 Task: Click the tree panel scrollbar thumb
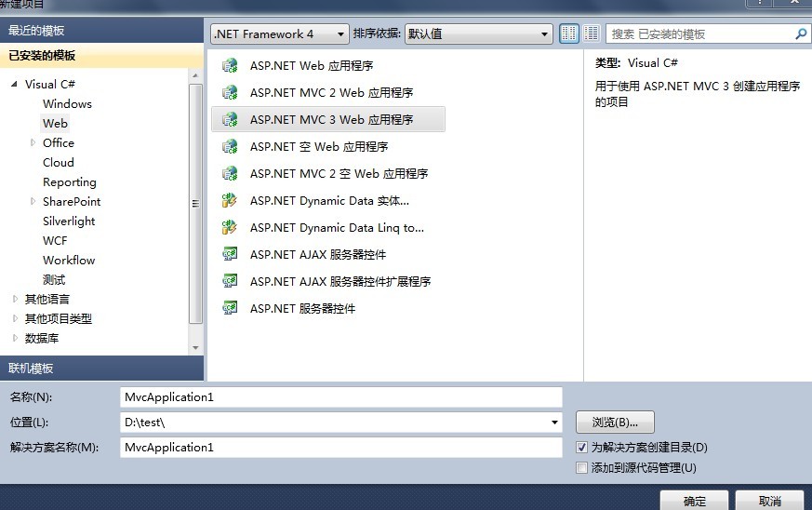tap(195, 204)
